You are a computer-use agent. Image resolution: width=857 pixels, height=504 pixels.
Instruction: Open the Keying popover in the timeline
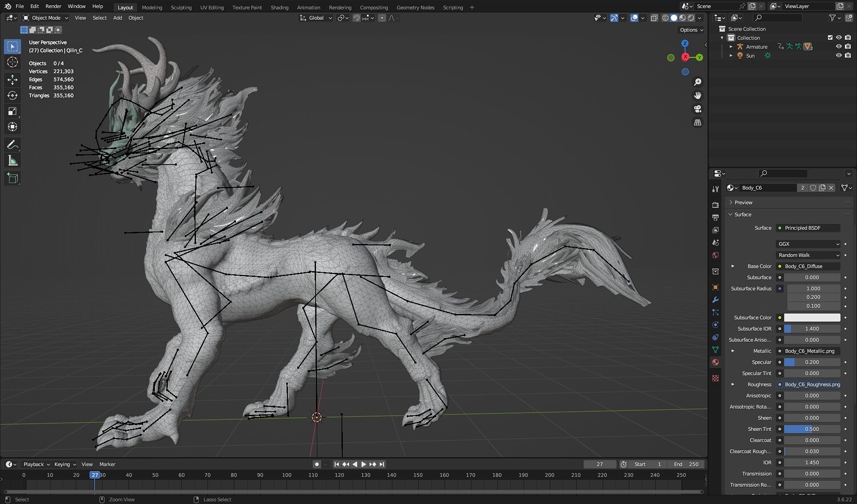click(65, 464)
